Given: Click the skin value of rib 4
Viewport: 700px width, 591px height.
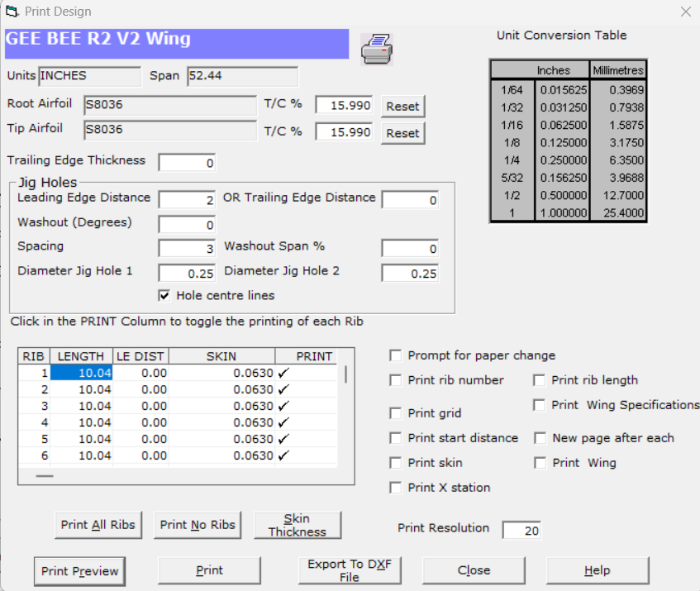Looking at the screenshot, I should 221,422.
